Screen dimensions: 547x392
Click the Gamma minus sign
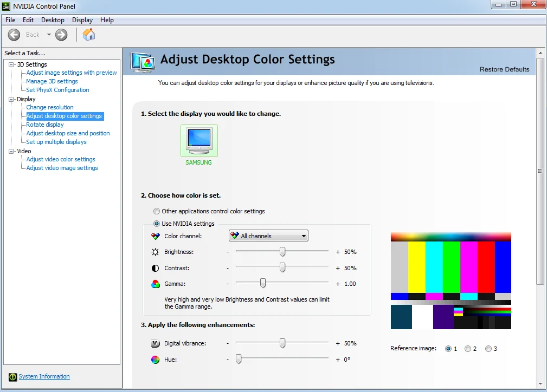pos(228,284)
